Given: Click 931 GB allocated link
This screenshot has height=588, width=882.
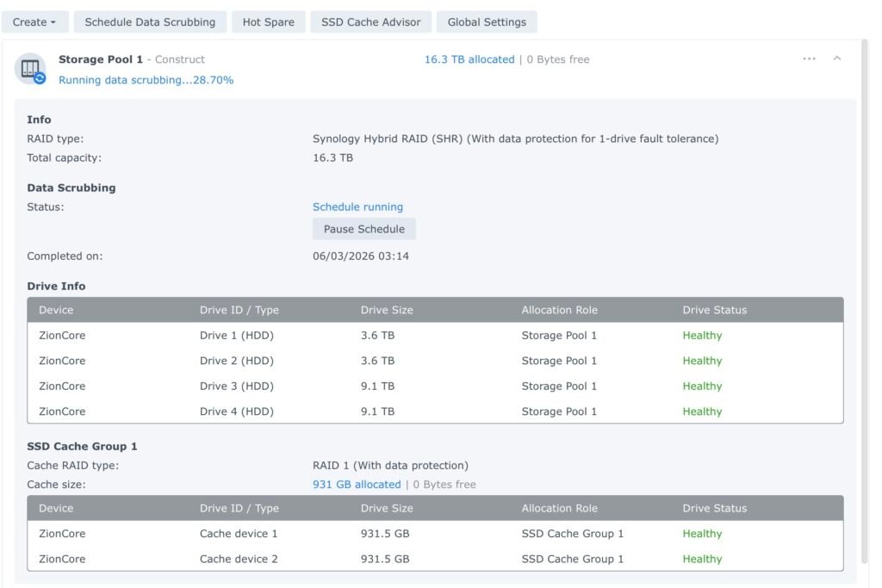Looking at the screenshot, I should pyautogui.click(x=357, y=484).
